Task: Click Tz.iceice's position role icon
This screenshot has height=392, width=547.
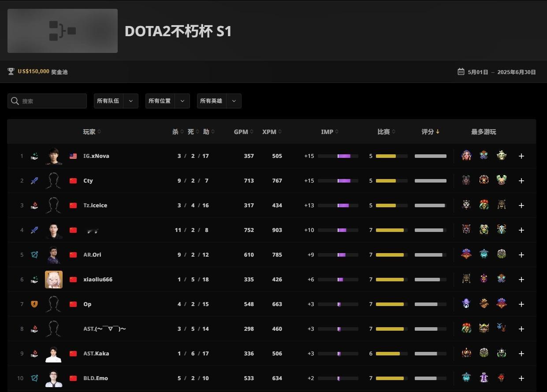Action: 34,205
